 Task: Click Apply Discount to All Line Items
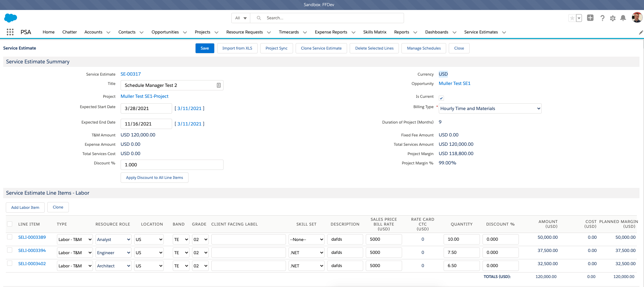point(154,178)
